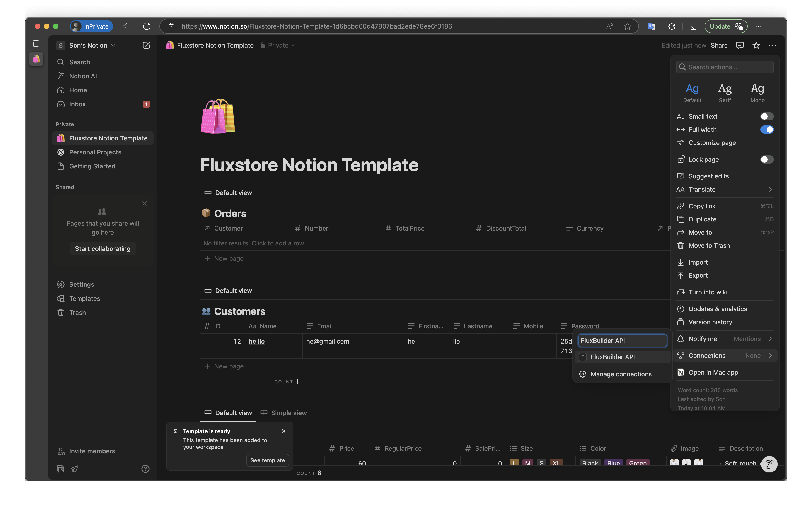
Task: Select the Green color tag
Action: click(637, 463)
